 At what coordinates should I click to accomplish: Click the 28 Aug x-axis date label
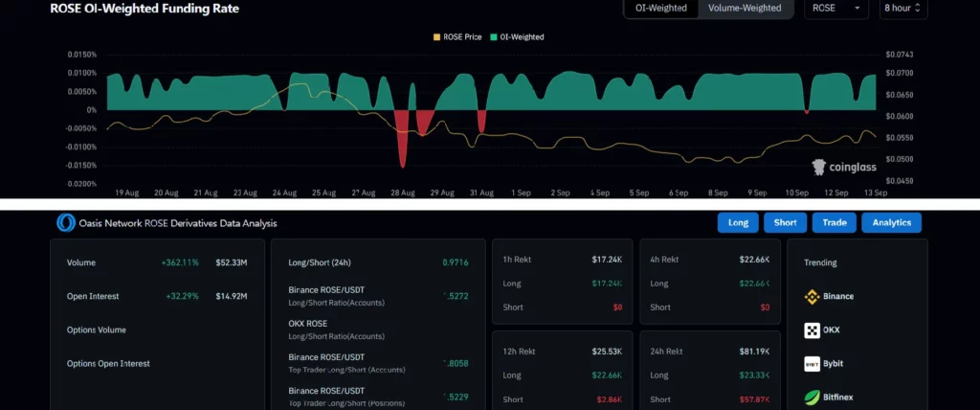pos(403,193)
